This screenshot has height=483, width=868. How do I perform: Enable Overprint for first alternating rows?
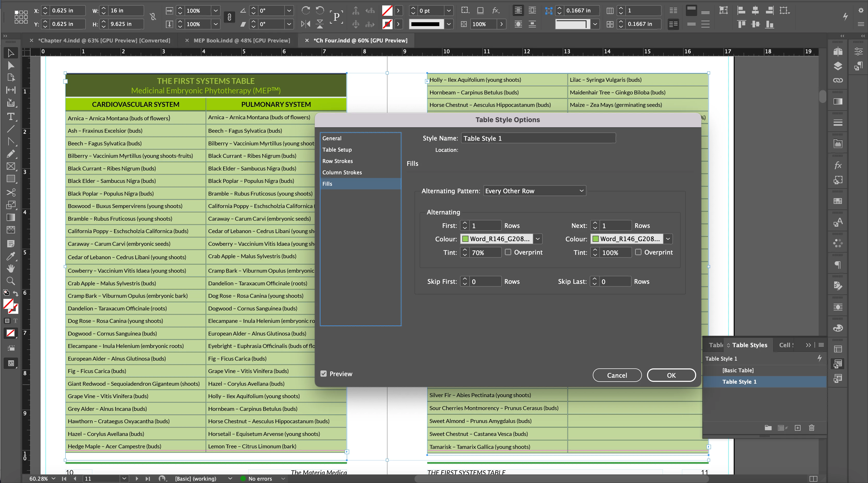(x=508, y=252)
